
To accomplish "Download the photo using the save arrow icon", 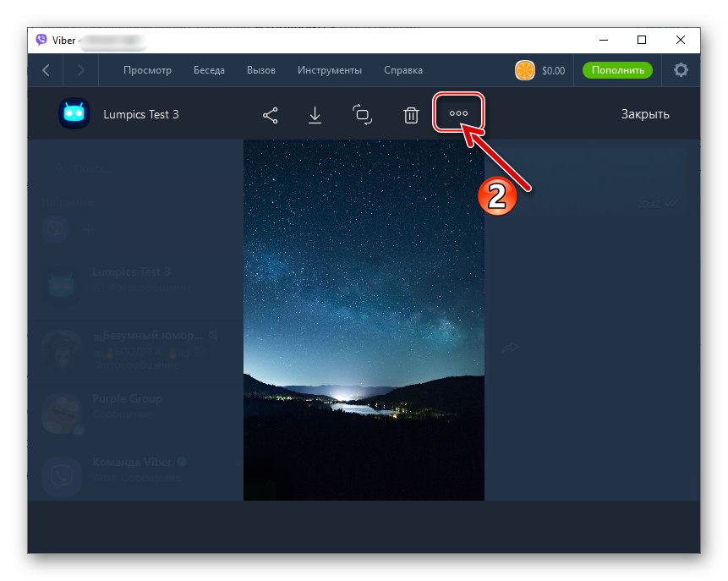I will (315, 115).
